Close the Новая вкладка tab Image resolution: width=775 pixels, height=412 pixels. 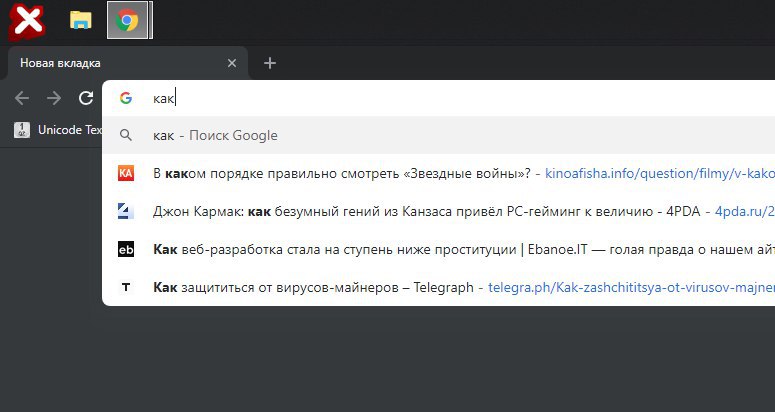point(232,63)
